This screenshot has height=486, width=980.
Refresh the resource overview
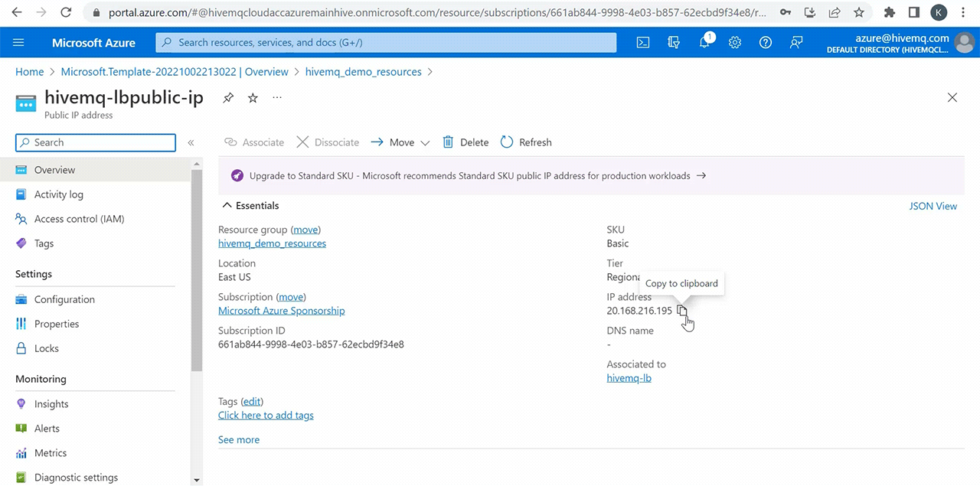(x=526, y=142)
